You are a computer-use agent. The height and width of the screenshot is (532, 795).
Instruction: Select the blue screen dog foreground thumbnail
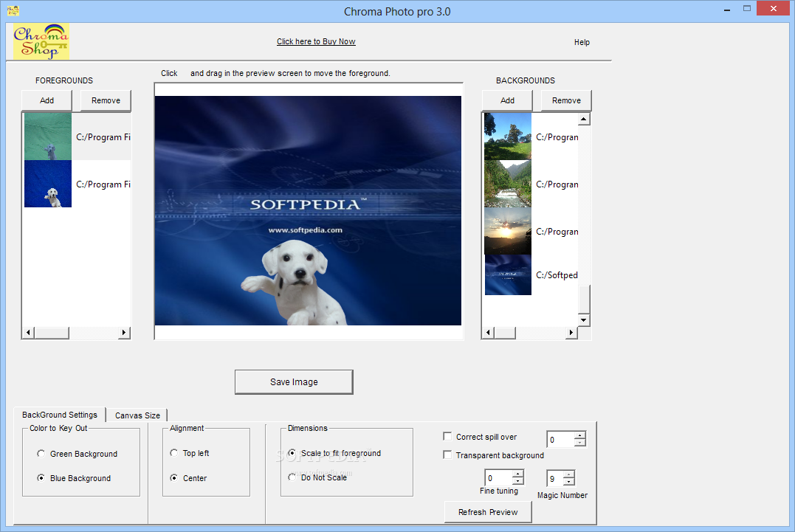click(48, 184)
